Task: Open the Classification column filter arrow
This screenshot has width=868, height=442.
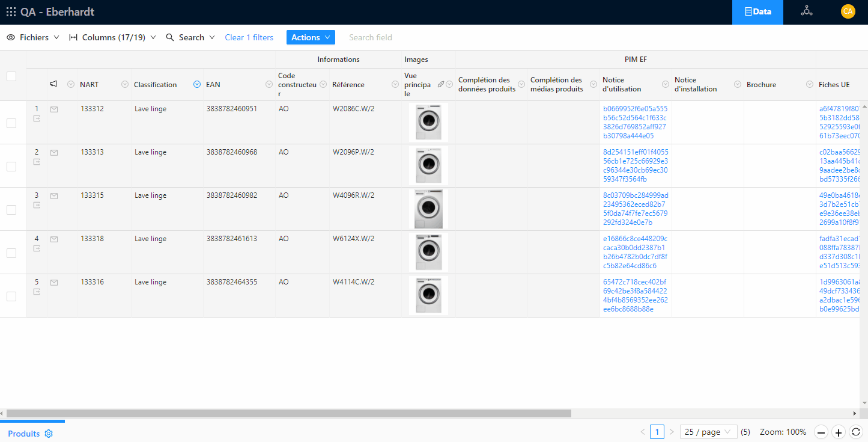Action: 197,85
